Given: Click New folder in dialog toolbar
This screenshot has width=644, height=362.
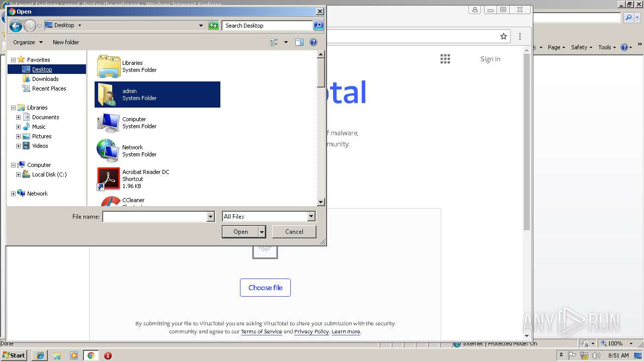Looking at the screenshot, I should click(x=66, y=42).
